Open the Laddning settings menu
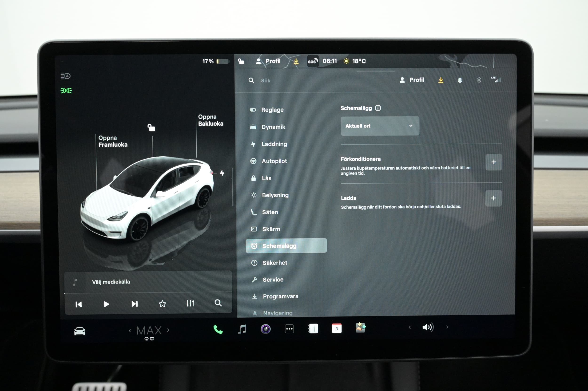588x391 pixels. (274, 144)
